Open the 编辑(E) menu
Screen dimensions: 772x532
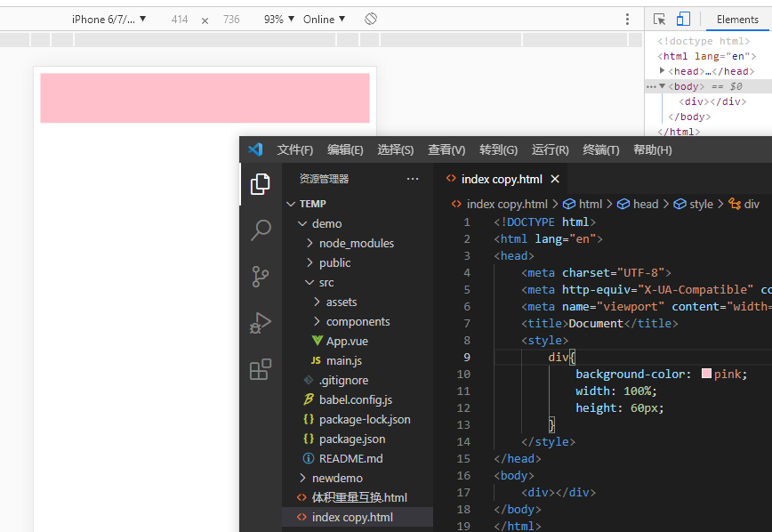point(345,149)
